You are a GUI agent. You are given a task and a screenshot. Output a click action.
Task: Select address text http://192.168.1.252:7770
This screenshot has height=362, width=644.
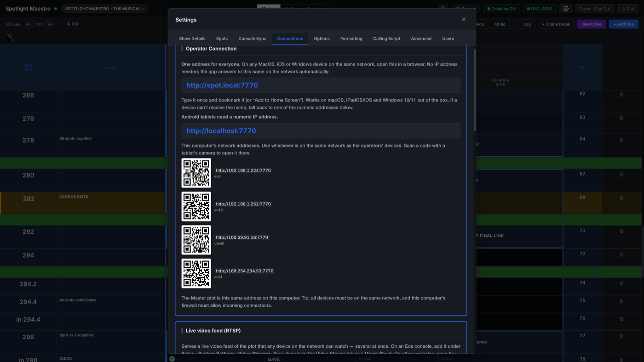(x=243, y=204)
